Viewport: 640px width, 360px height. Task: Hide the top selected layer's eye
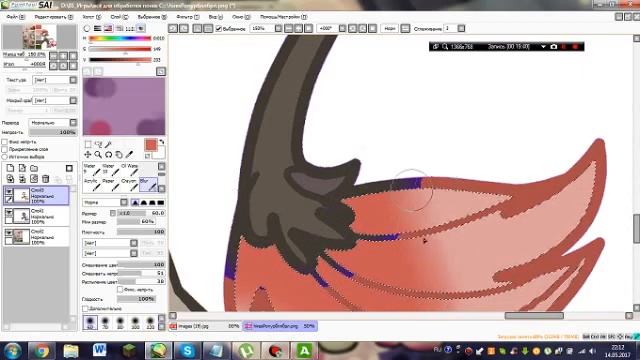pos(9,191)
